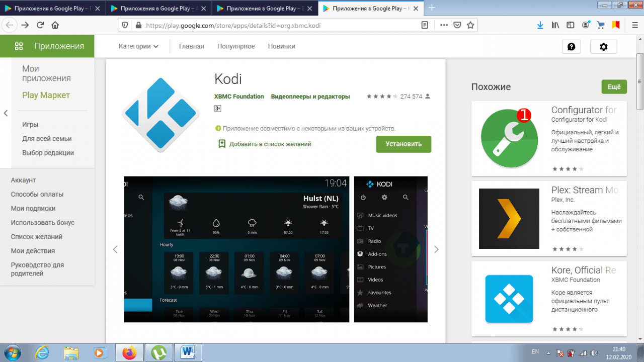The width and height of the screenshot is (644, 362).
Task: Click the Plex app icon
Action: (x=509, y=219)
